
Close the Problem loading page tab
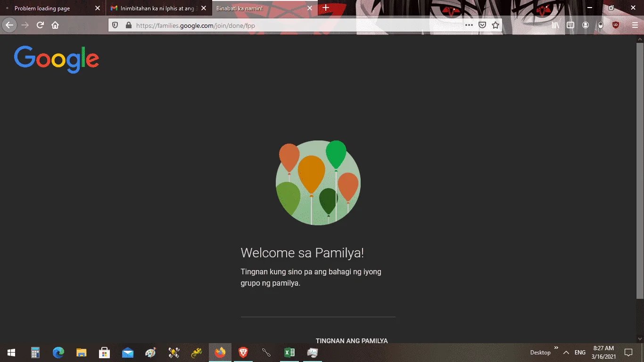[x=98, y=8]
